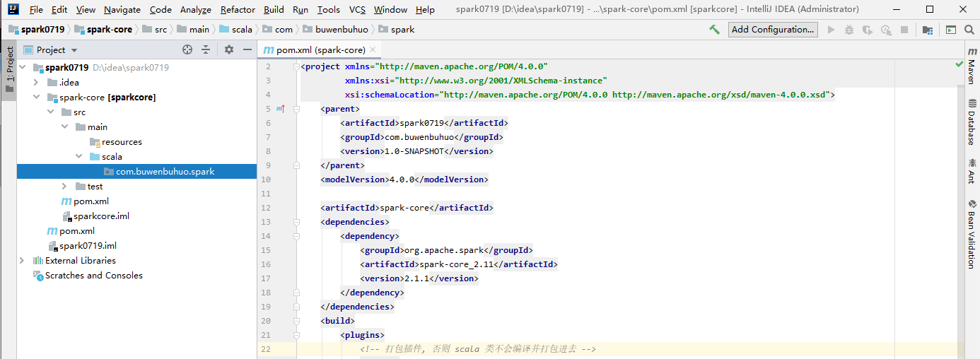Click the Debug bug icon
The height and width of the screenshot is (359, 980).
848,30
